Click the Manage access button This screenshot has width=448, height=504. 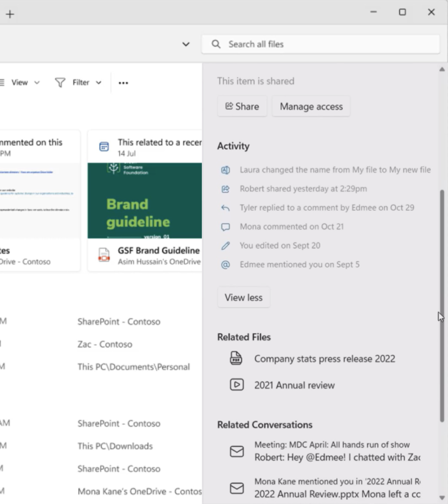click(311, 106)
